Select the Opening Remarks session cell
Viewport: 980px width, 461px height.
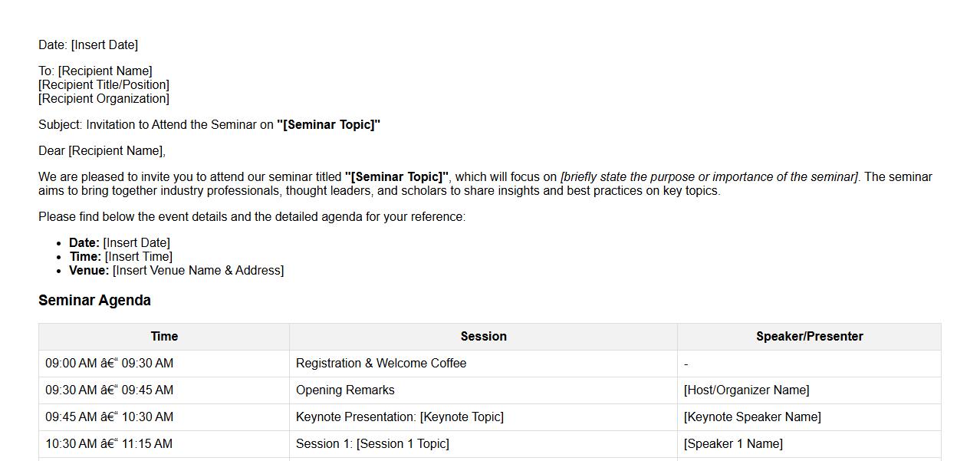[345, 390]
